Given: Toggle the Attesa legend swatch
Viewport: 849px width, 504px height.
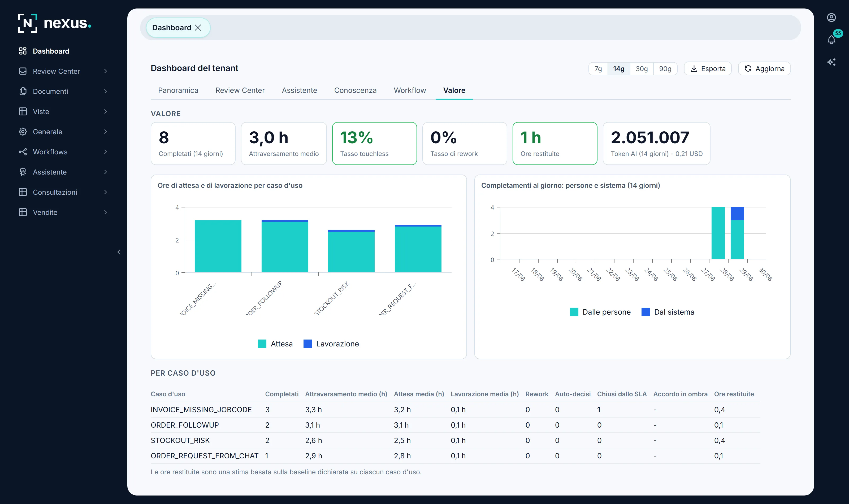Looking at the screenshot, I should pyautogui.click(x=262, y=344).
